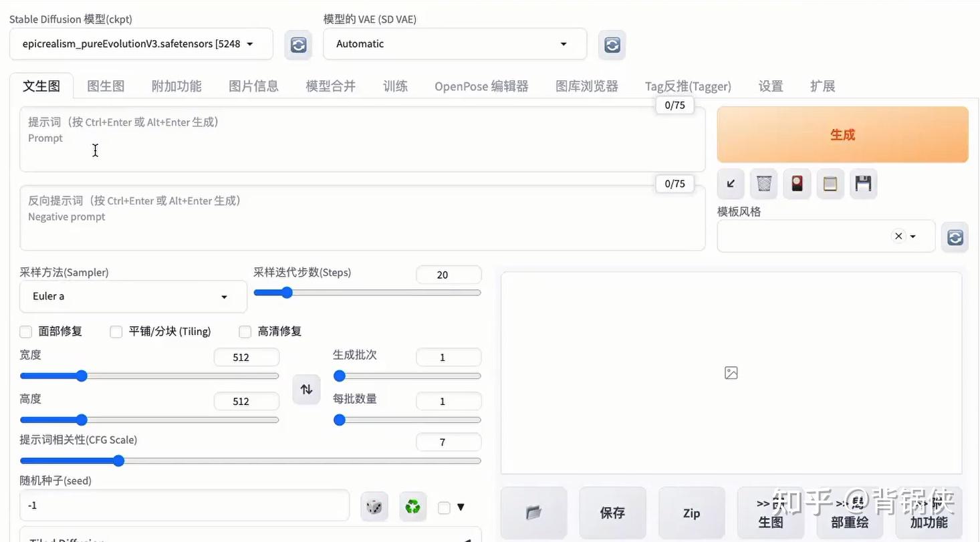Save current style using the floppy disk icon
Viewport: 980px width, 542px height.
tap(863, 184)
